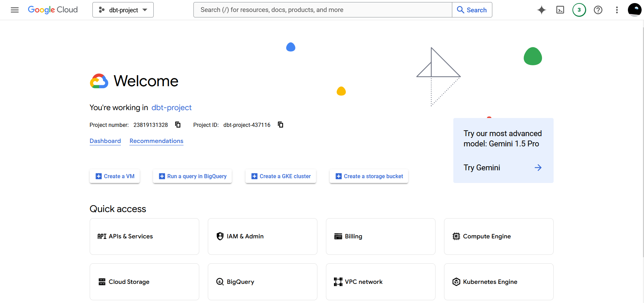Open VPC network quick access card
The height and width of the screenshot is (303, 644).
coord(381,282)
